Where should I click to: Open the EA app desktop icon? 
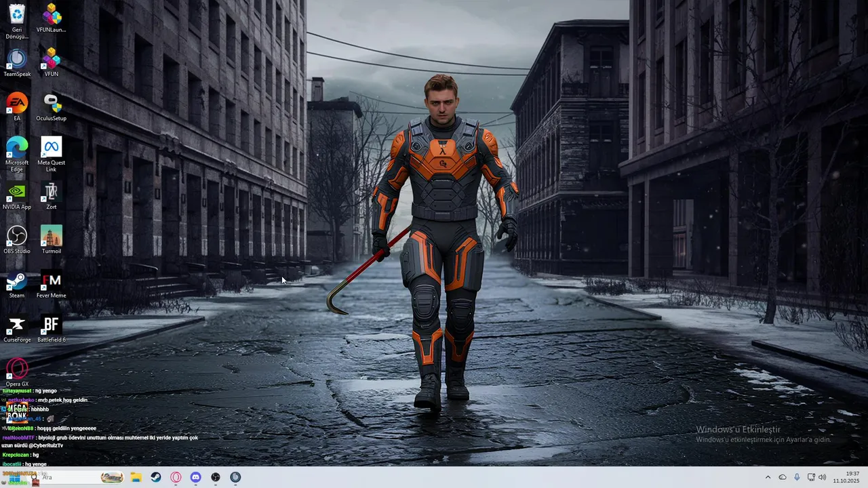(x=17, y=107)
